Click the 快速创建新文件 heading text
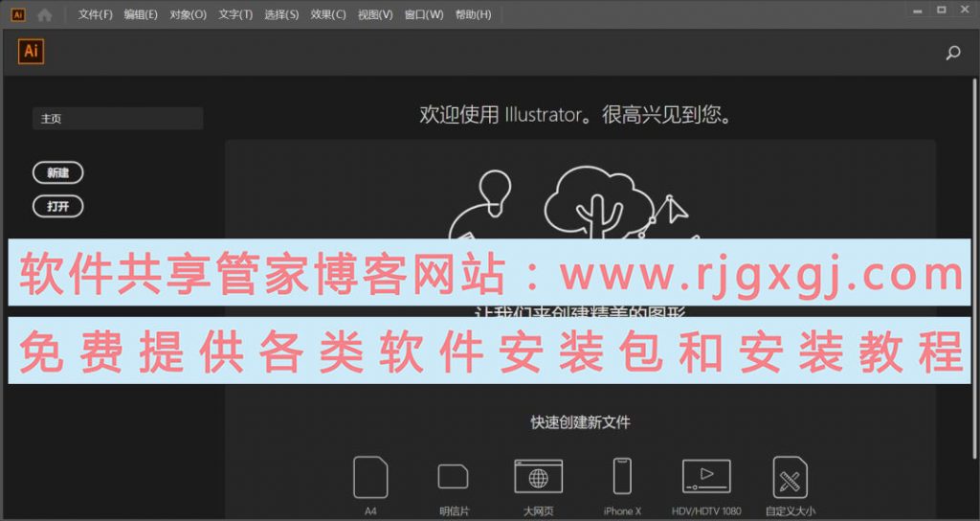980x521 pixels. [x=581, y=422]
